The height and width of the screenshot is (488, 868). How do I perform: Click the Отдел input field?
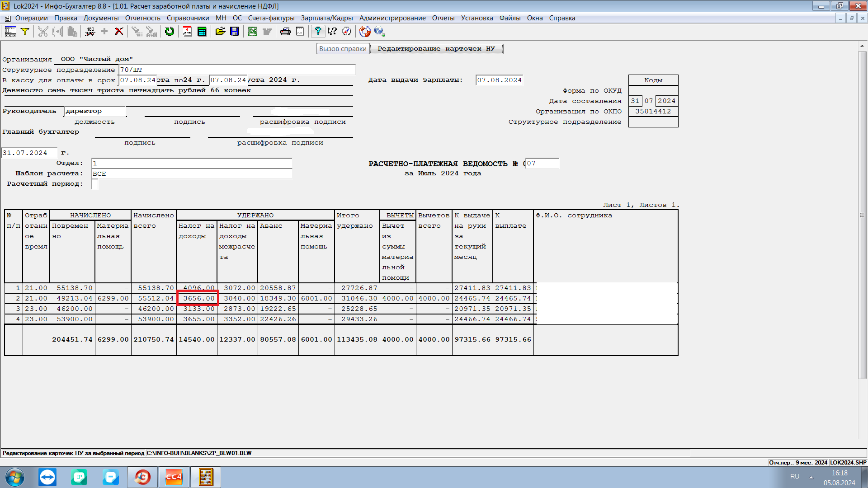click(x=192, y=163)
